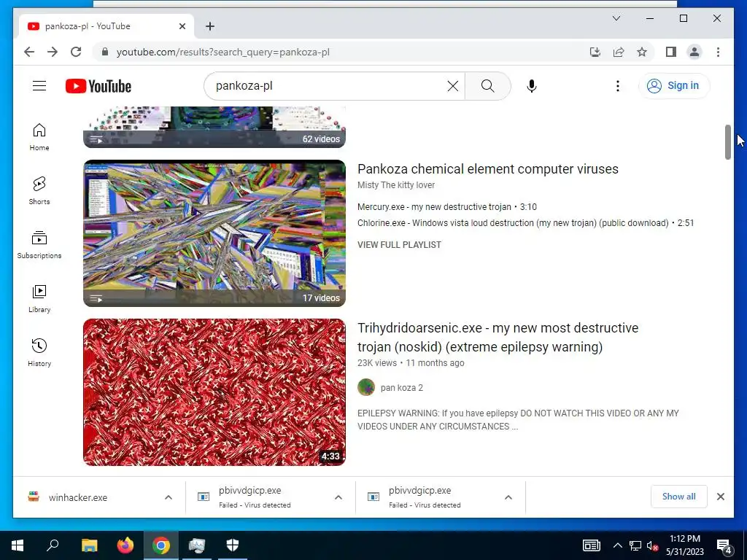The width and height of the screenshot is (747, 560).
Task: Open the red Trihydridoarsenic video thumbnail
Action: click(214, 392)
